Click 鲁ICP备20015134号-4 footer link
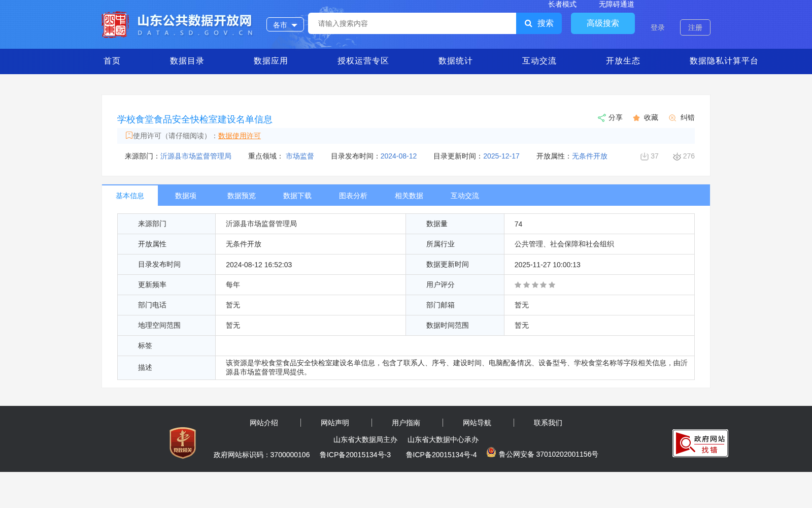Image resolution: width=812 pixels, height=508 pixels. point(442,455)
